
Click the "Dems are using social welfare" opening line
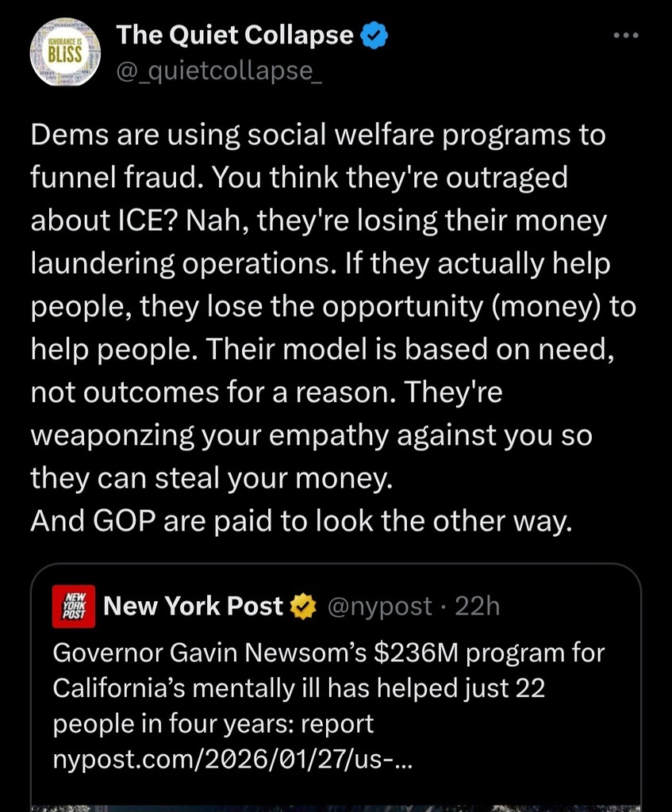[x=317, y=136]
